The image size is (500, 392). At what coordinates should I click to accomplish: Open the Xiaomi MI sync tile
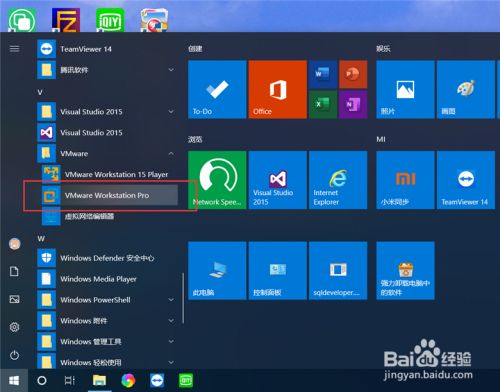[405, 180]
